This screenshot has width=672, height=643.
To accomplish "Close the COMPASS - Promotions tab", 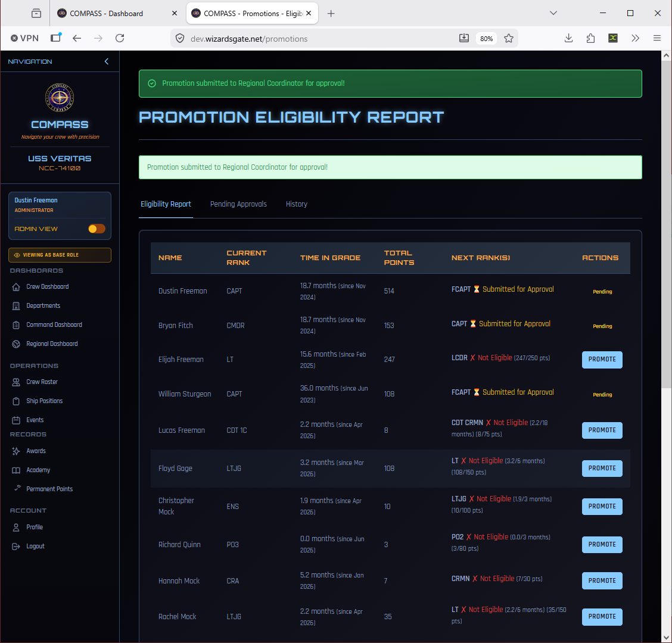I will tap(309, 13).
